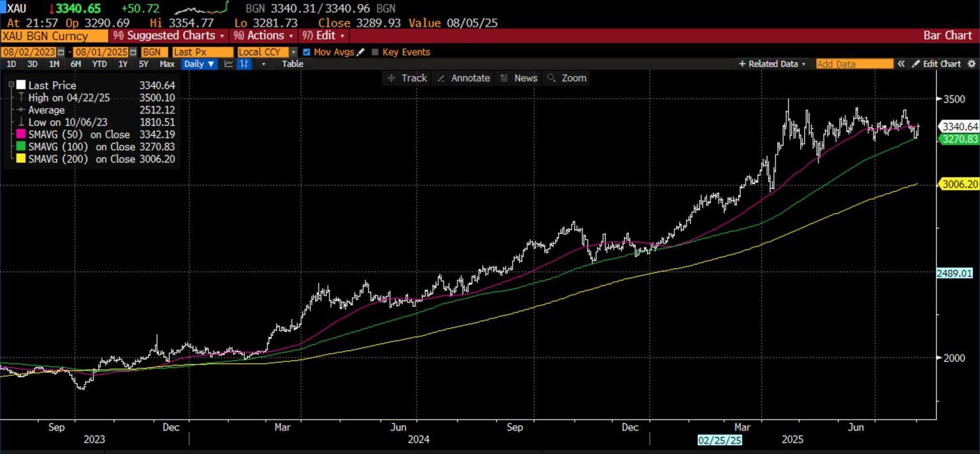Screen dimensions: 980x454
Task: Open the Suggested Charts menu
Action: tap(169, 36)
